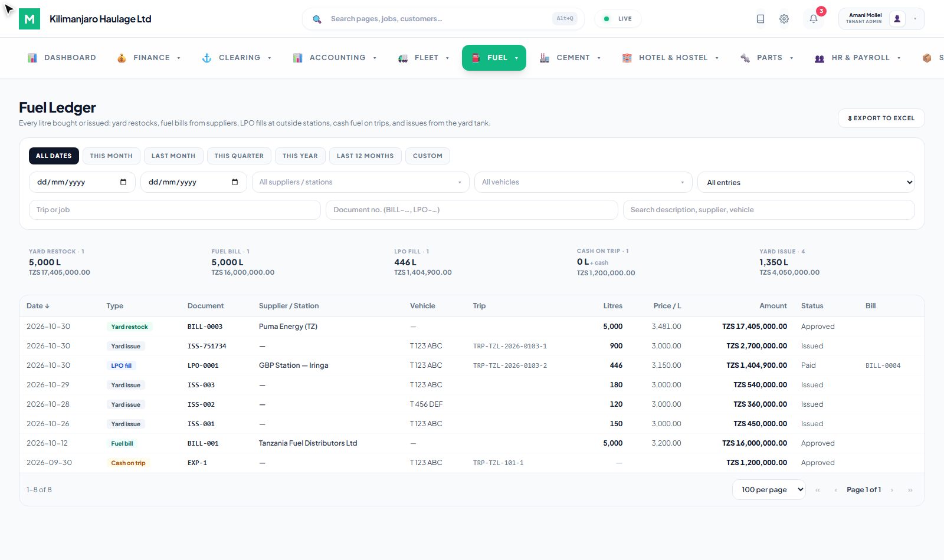The height and width of the screenshot is (560, 944).
Task: Focus the Trip or job field
Action: 175,210
